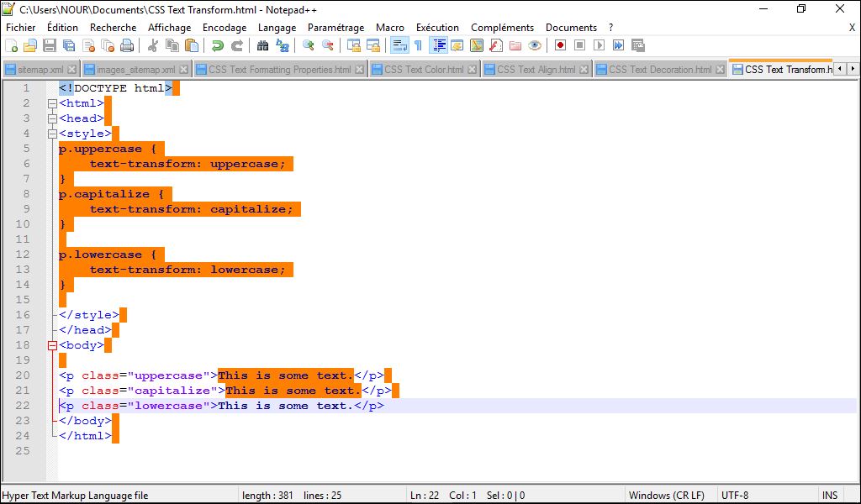Close the sitemap.xml tab

pyautogui.click(x=72, y=70)
